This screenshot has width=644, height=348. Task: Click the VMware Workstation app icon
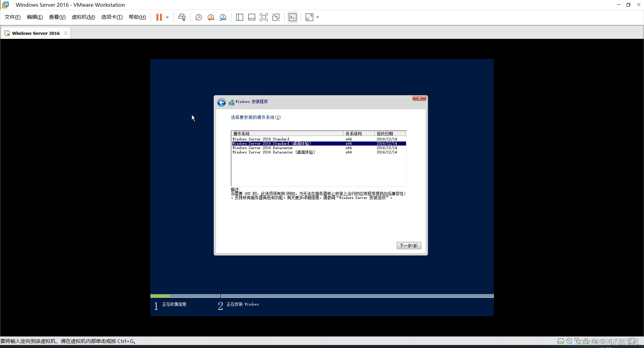pyautogui.click(x=5, y=5)
